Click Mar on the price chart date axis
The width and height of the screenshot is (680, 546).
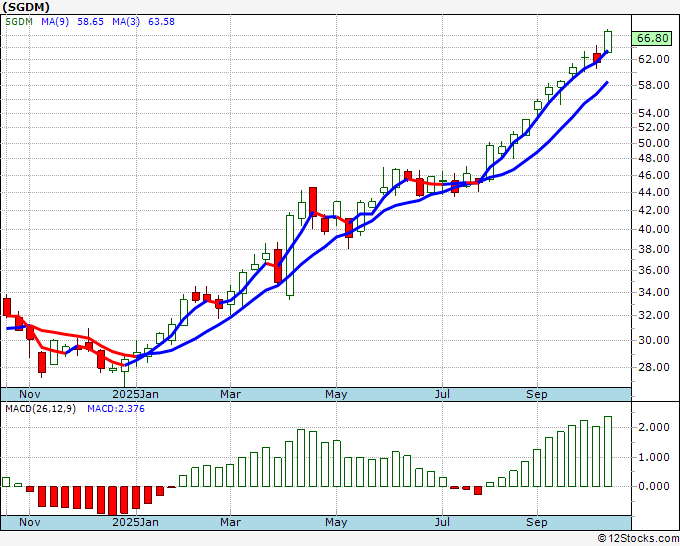tap(230, 394)
